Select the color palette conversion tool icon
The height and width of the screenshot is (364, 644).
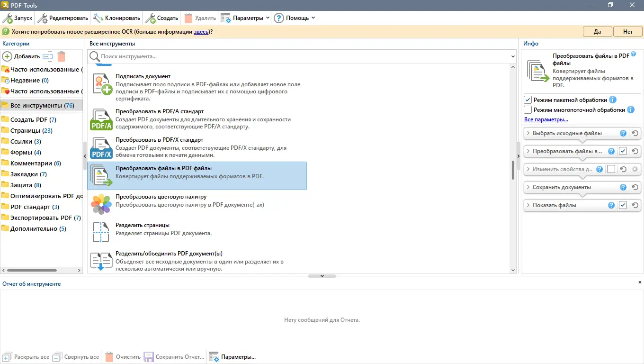coord(101,204)
